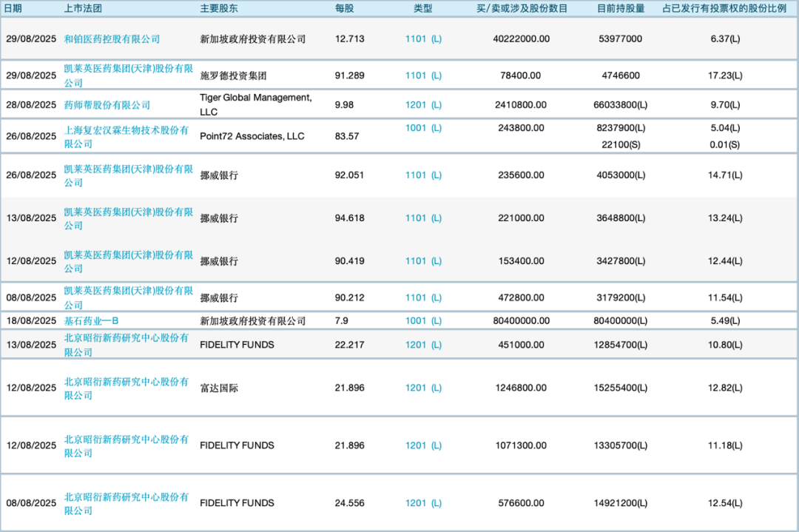
Task: Open the 药师帮股份有限公司 company link
Action: click(107, 105)
